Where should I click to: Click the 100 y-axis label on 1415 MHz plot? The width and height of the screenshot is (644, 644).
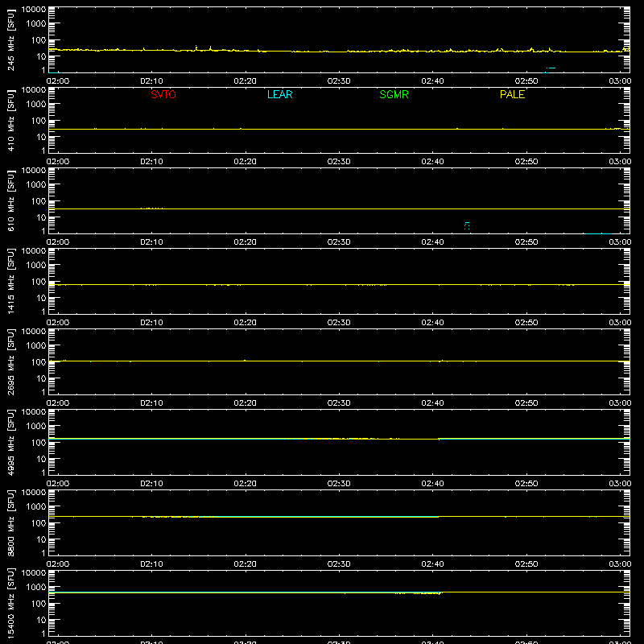click(x=39, y=282)
